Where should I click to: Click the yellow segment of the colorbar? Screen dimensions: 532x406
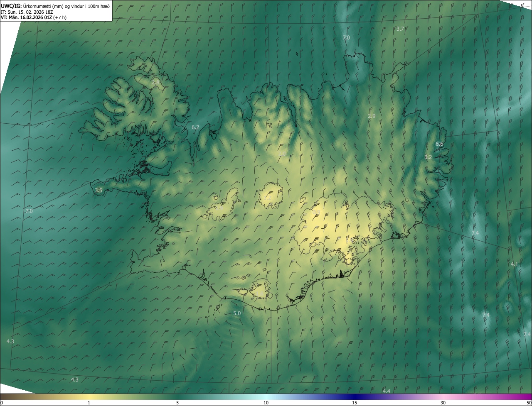click(x=89, y=397)
